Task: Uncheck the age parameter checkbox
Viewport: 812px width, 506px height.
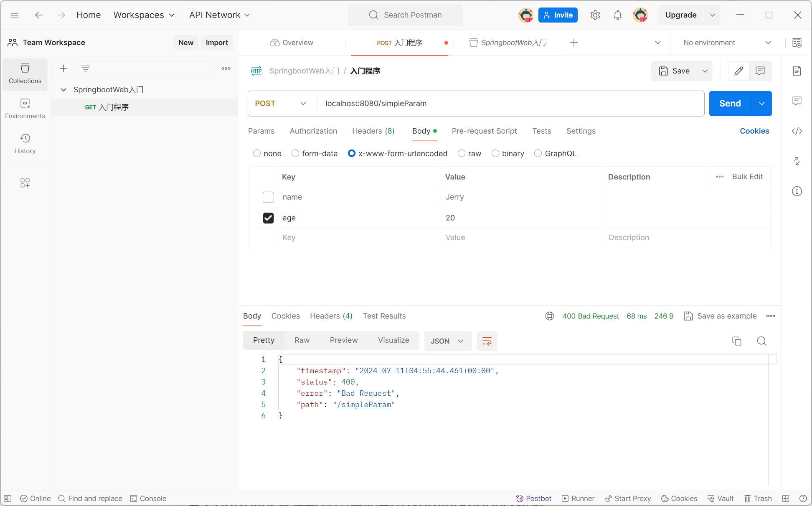Action: point(268,218)
